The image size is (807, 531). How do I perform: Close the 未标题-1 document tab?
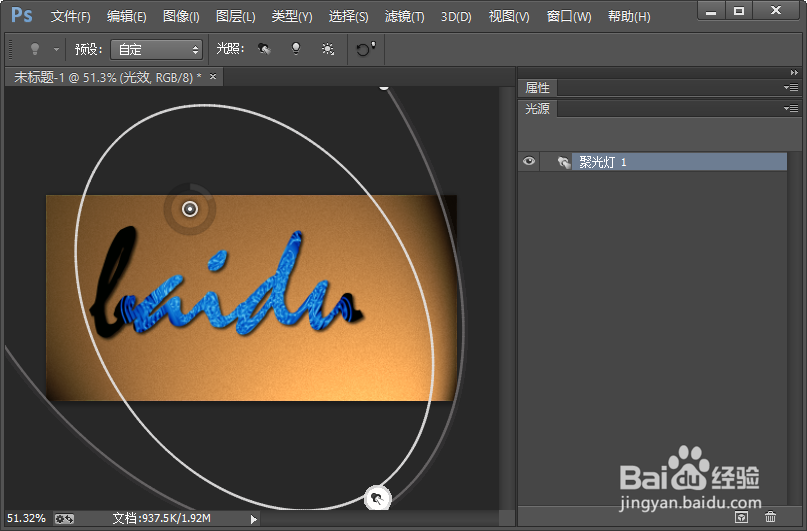pos(213,77)
